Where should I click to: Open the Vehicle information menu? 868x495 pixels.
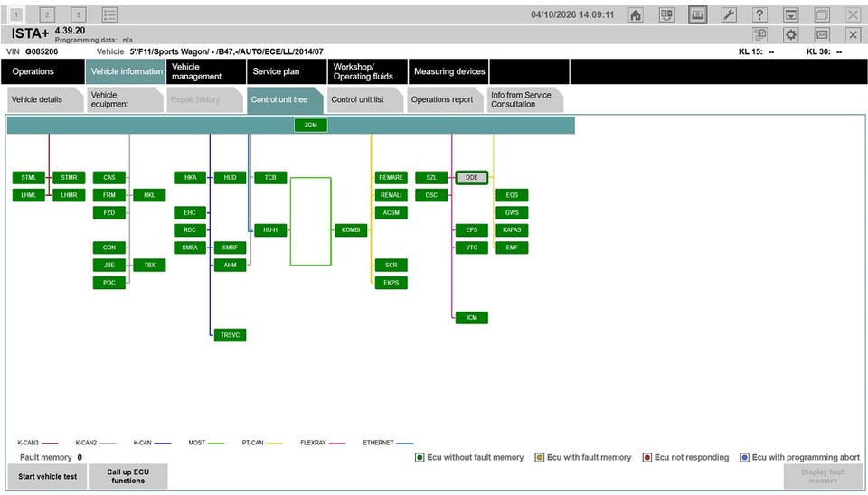(126, 71)
